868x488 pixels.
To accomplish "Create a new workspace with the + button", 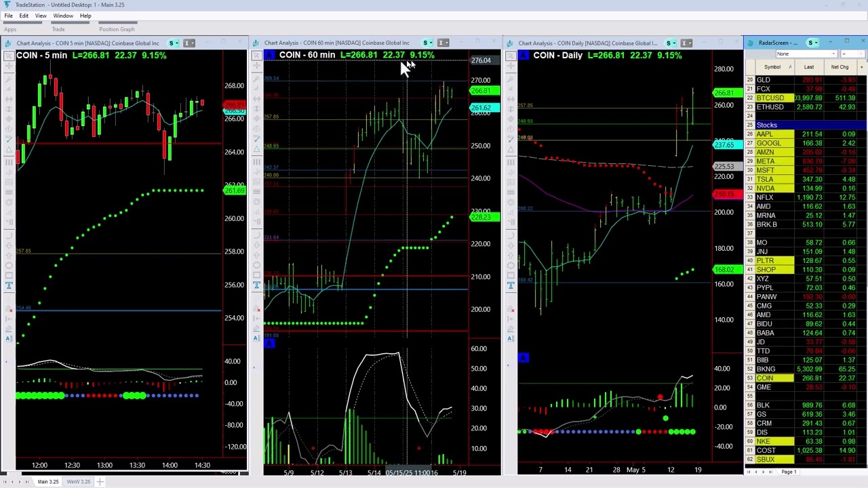I will 100,481.
